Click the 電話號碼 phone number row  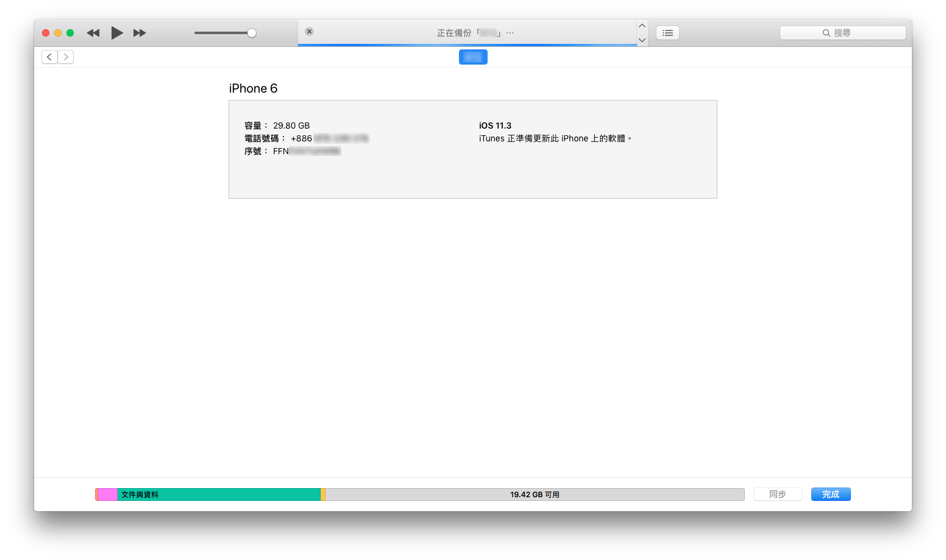(307, 138)
